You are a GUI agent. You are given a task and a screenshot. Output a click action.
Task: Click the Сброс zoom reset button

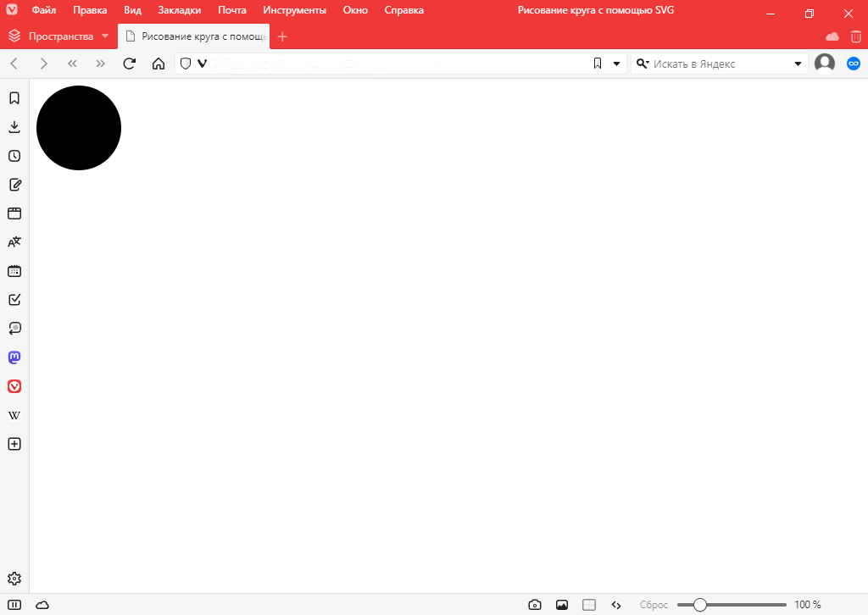(654, 605)
